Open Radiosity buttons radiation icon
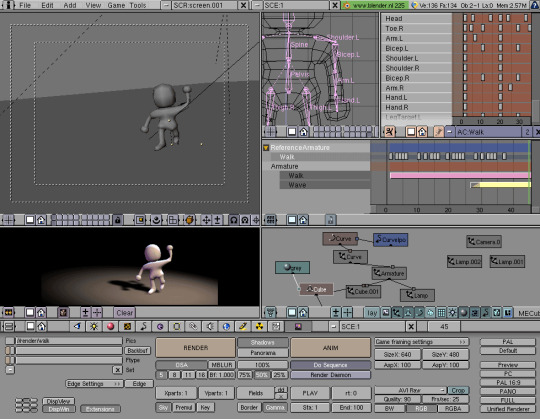 (260, 326)
